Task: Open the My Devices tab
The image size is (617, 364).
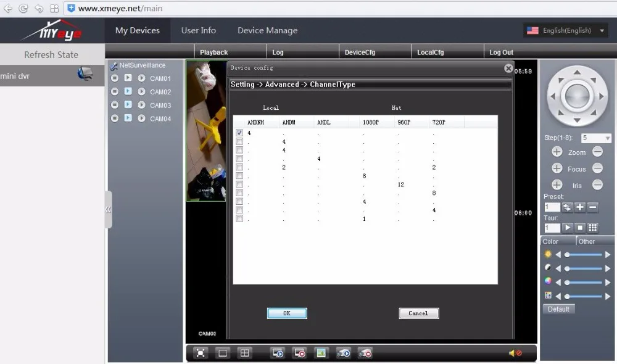Action: pyautogui.click(x=138, y=30)
